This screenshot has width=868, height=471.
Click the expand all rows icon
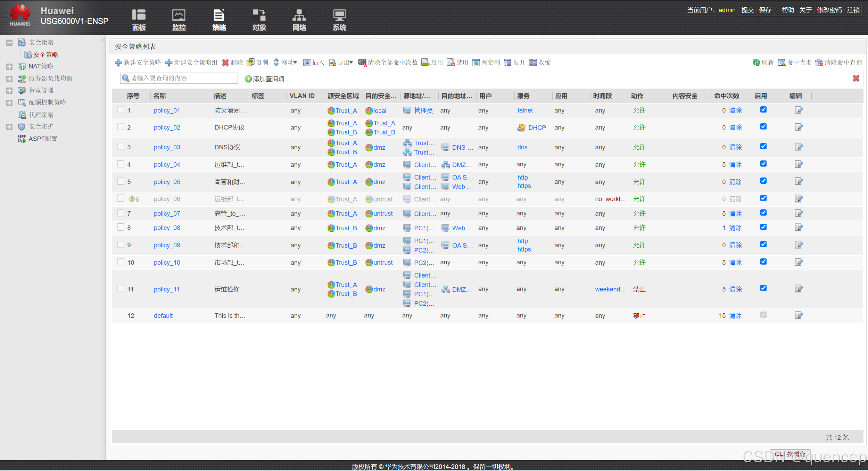click(x=508, y=63)
